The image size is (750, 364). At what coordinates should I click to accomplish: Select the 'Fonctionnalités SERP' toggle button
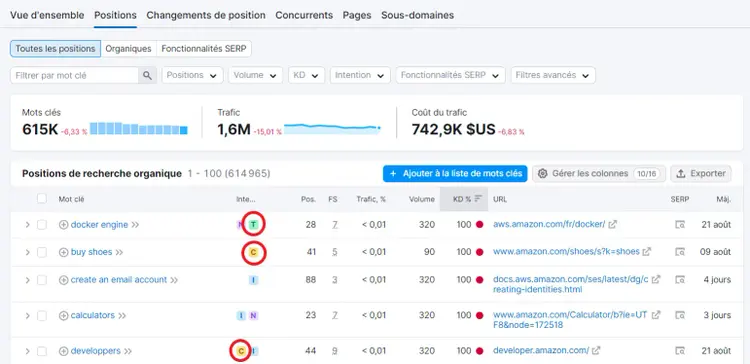(204, 49)
